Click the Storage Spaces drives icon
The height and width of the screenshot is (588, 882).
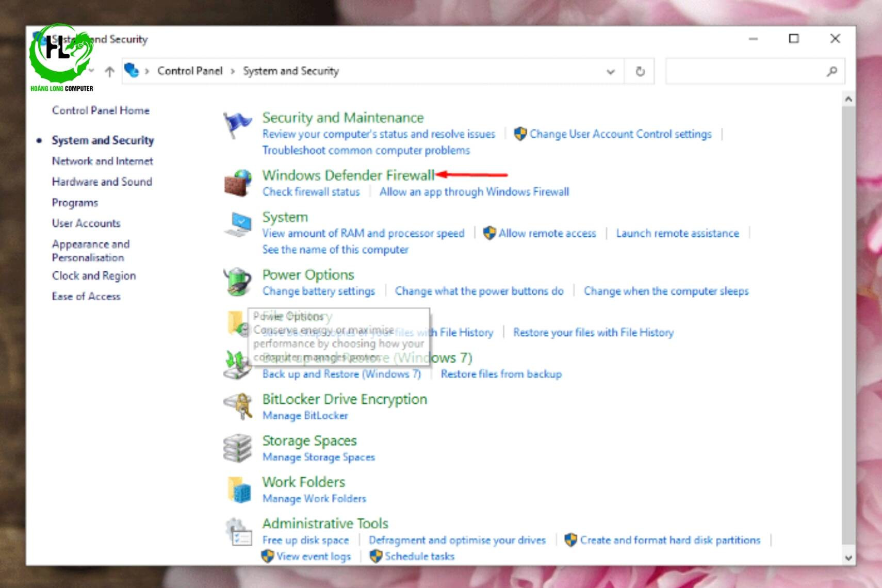(237, 448)
